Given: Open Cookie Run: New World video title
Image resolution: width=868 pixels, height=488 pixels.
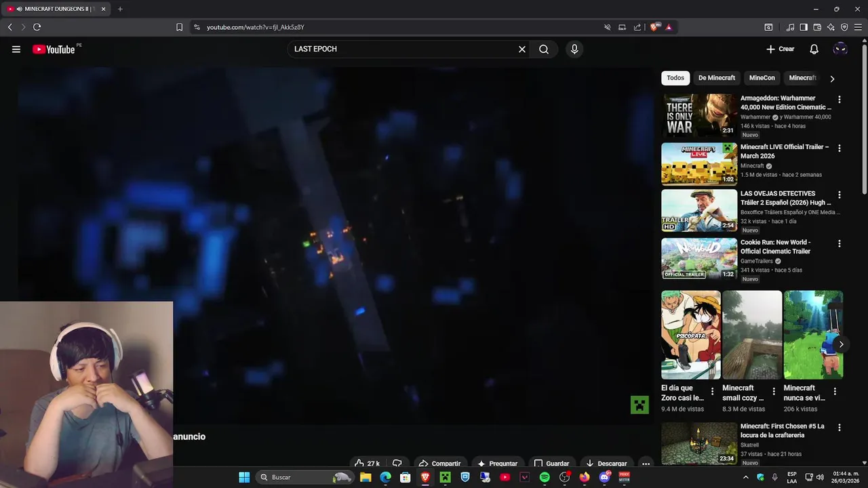Looking at the screenshot, I should click(776, 247).
